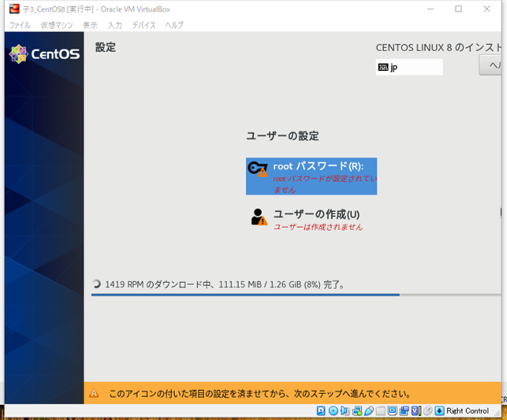This screenshot has height=420, width=507.
Task: Click the ユーザーの設定 section heading
Action: point(282,136)
